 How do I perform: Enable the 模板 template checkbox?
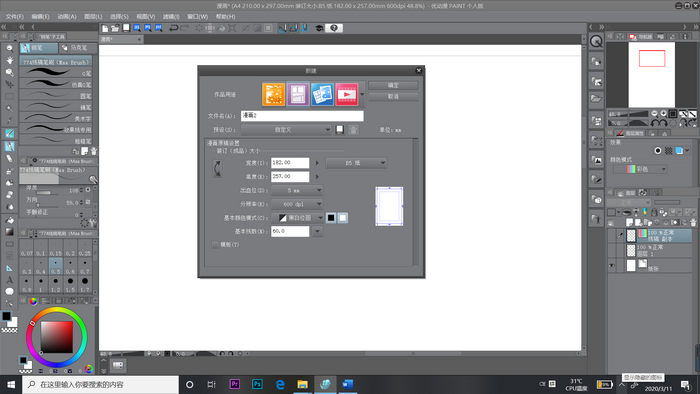pos(215,245)
